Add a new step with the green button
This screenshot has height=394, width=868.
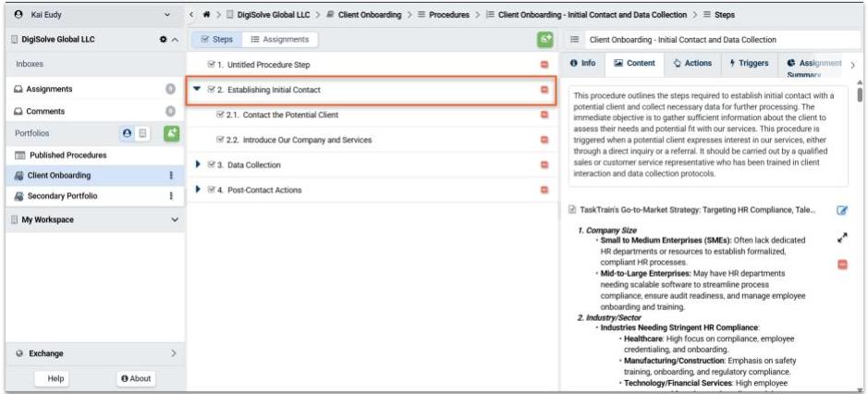coord(545,40)
